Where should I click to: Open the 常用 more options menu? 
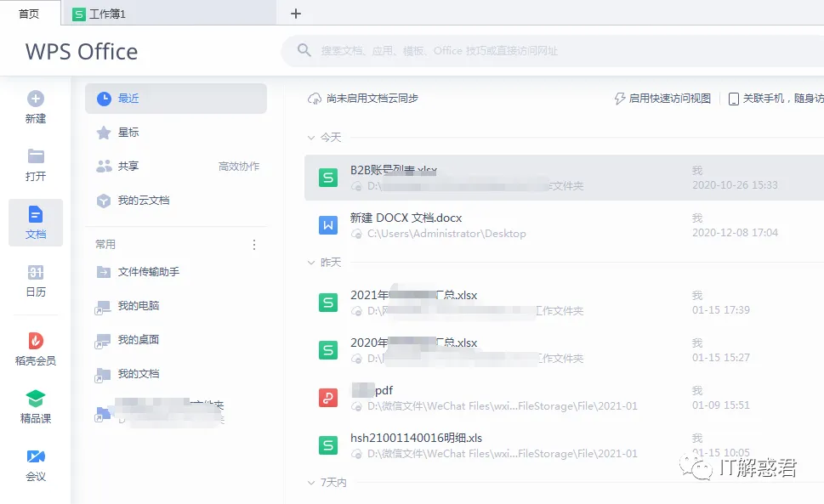(254, 245)
